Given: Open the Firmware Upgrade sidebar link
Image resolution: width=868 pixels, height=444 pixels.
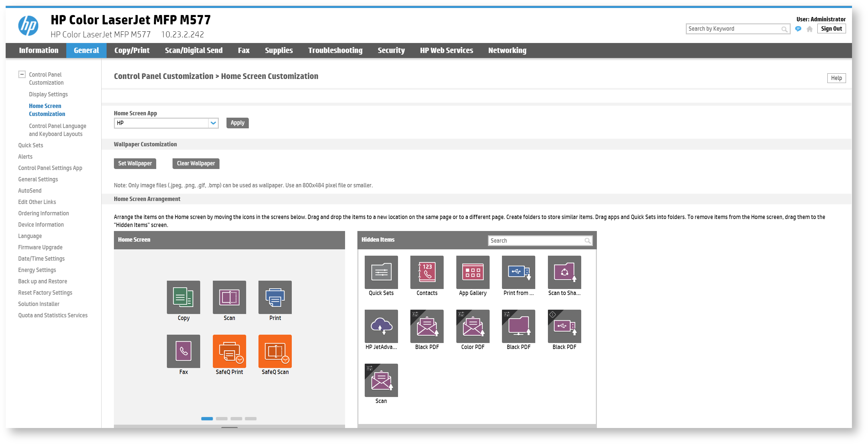Looking at the screenshot, I should pyautogui.click(x=40, y=247).
